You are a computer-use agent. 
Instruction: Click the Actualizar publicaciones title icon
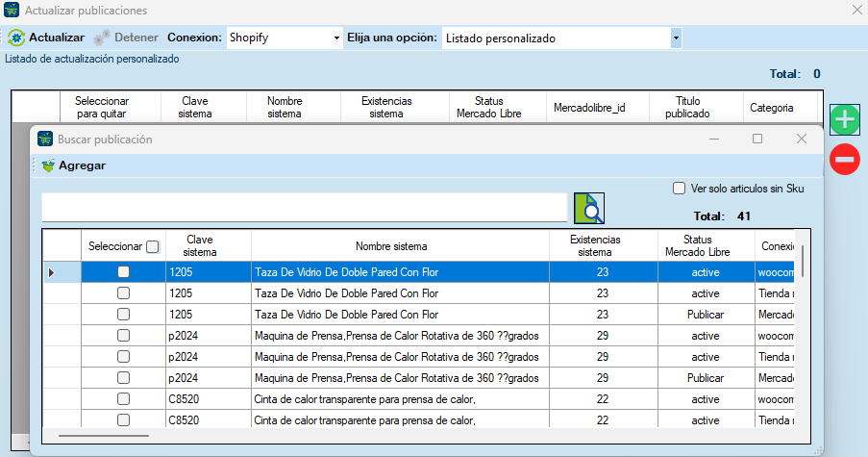12,11
